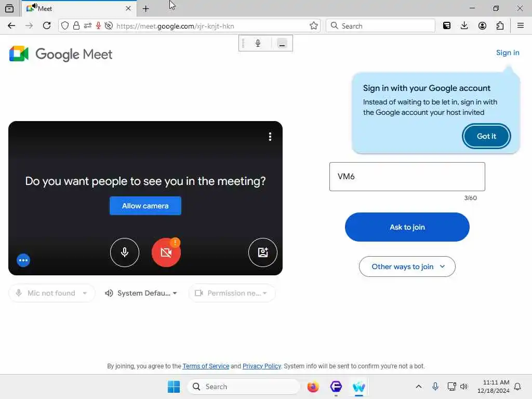Click microphone permission indicator in address bar
This screenshot has width=532, height=399.
click(98, 26)
